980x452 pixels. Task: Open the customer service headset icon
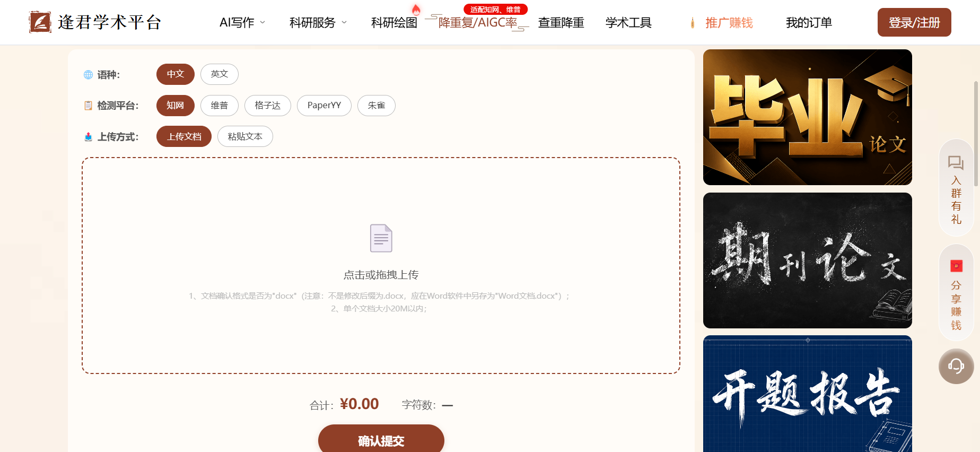(956, 366)
